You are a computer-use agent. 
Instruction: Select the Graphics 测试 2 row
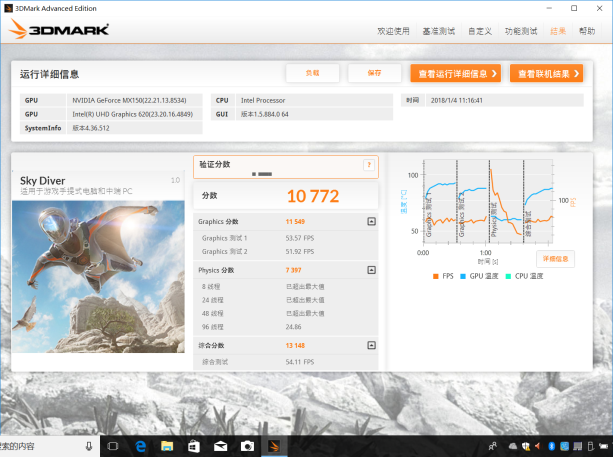tap(286, 251)
